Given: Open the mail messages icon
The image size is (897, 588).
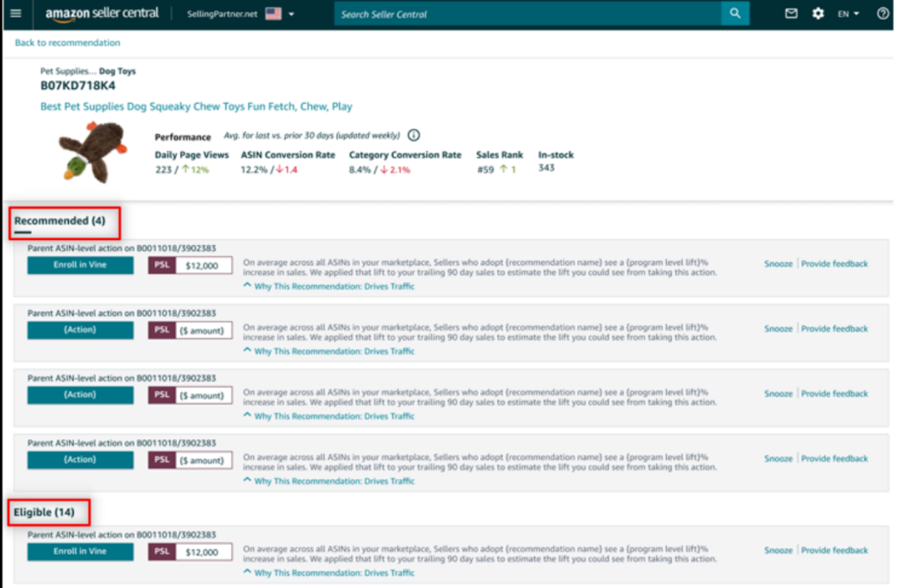Looking at the screenshot, I should point(792,13).
